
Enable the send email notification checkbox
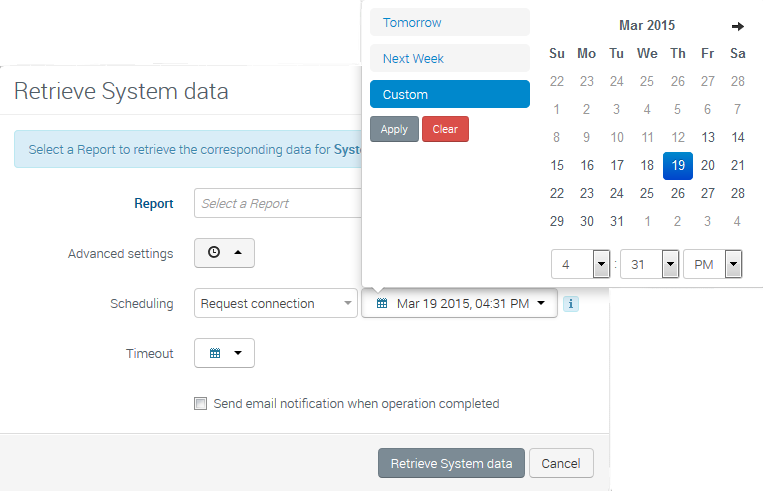[201, 404]
